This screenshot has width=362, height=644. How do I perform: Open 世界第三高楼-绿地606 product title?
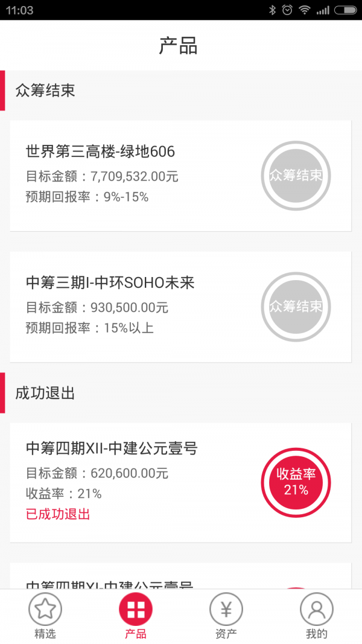click(100, 151)
